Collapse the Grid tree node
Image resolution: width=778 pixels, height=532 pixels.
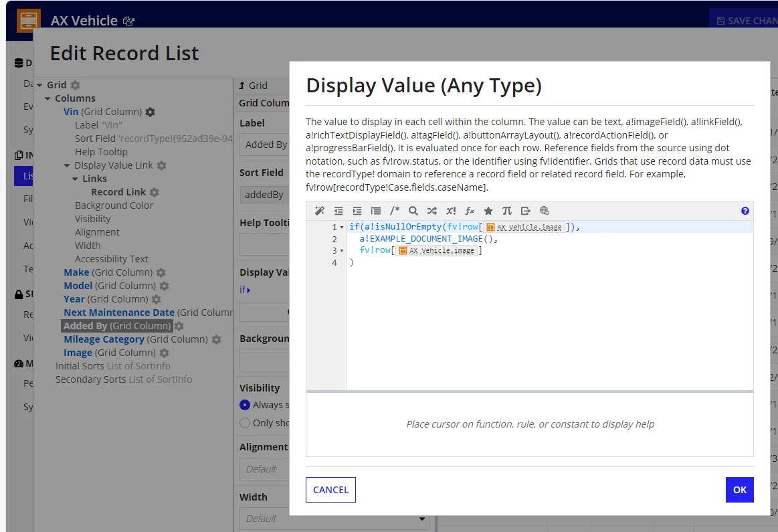click(x=39, y=86)
